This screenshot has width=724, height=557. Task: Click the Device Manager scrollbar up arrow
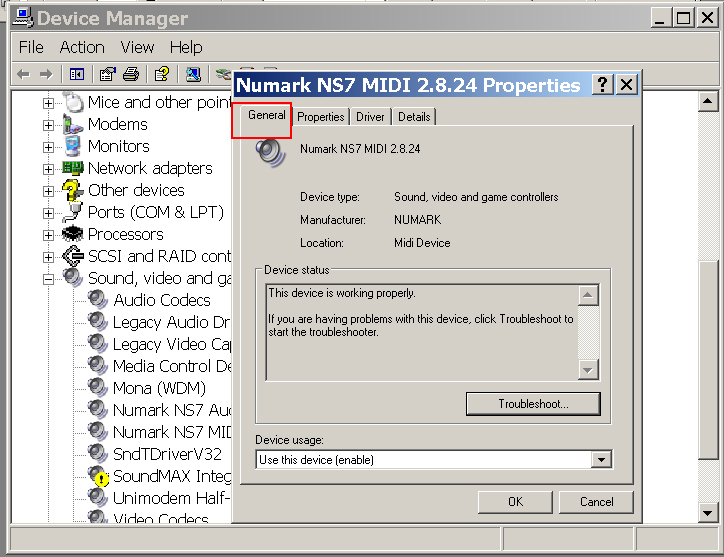(707, 101)
